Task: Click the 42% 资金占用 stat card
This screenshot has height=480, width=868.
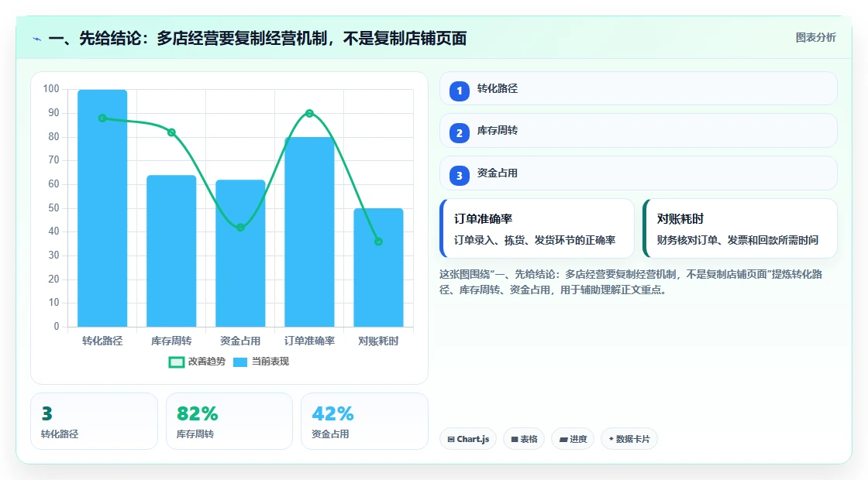Action: point(364,421)
